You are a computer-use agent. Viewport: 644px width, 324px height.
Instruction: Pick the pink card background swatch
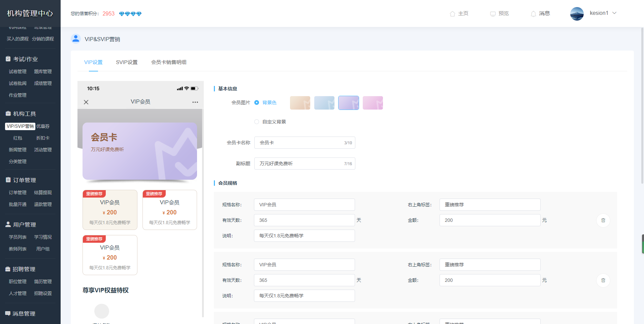[x=373, y=103]
